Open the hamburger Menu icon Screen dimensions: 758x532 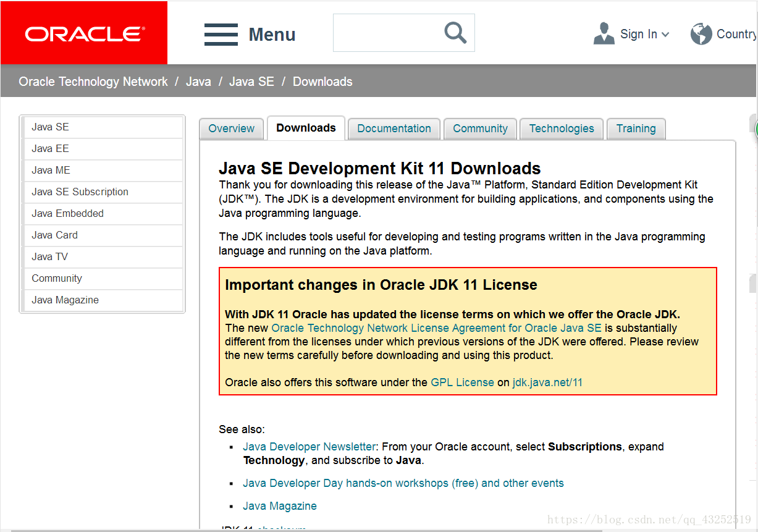(221, 35)
